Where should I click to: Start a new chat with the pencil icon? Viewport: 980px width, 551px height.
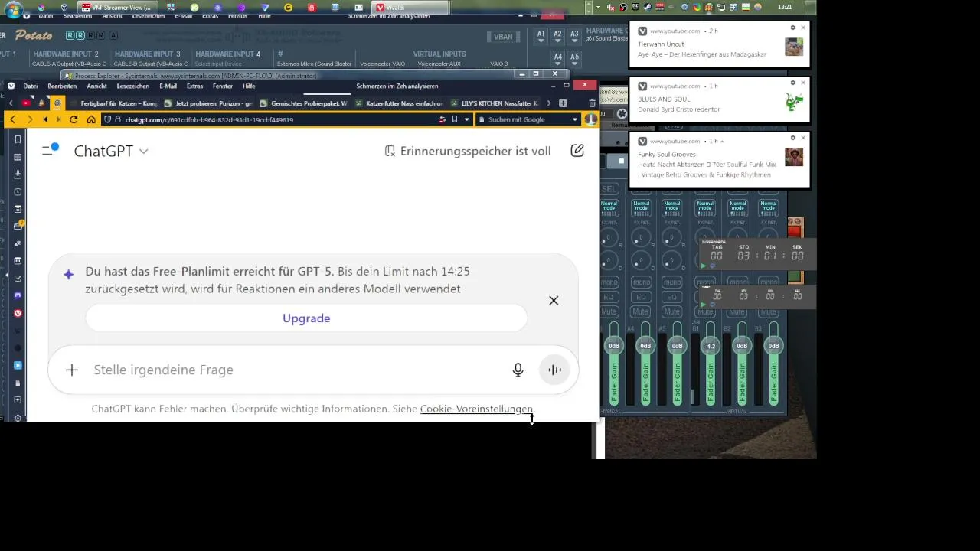(x=577, y=151)
